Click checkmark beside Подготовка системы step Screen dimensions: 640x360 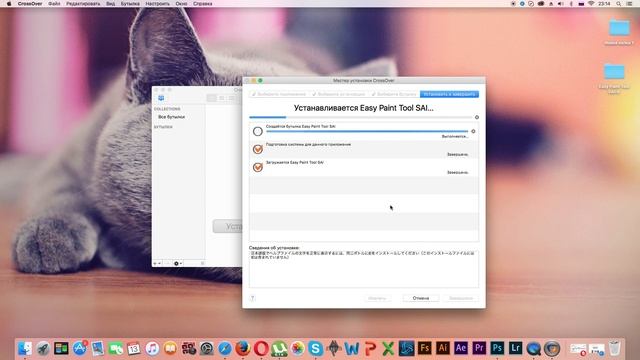[x=258, y=149]
